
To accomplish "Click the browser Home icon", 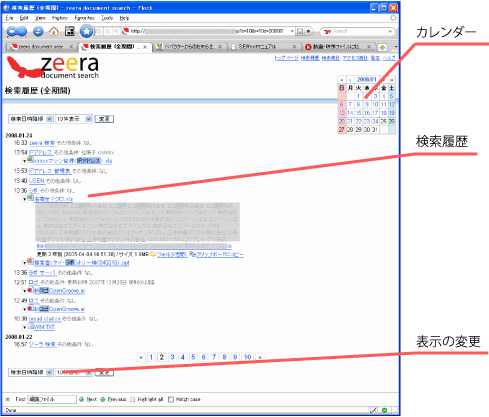I will pos(53,32).
